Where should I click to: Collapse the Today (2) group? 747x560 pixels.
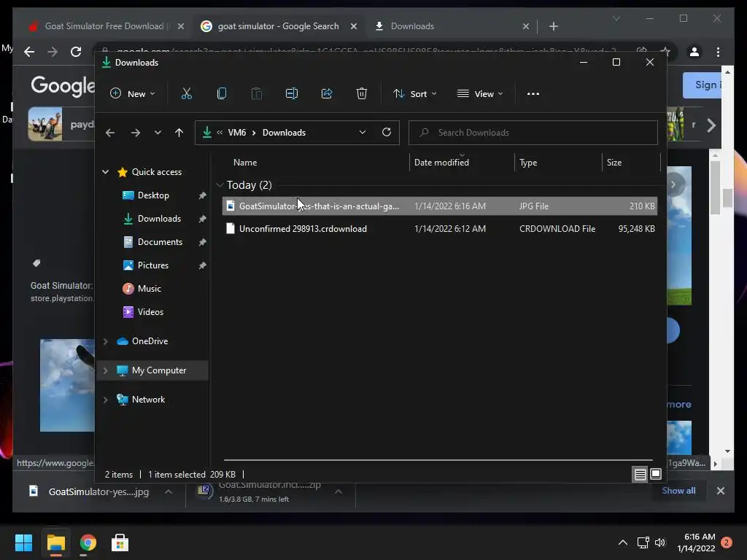(x=220, y=185)
